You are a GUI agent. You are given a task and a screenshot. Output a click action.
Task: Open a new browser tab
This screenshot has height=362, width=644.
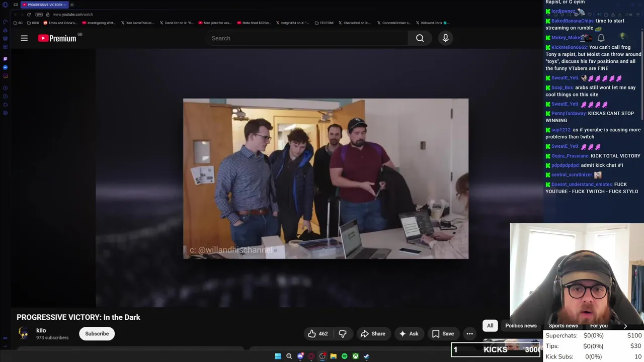[72, 5]
